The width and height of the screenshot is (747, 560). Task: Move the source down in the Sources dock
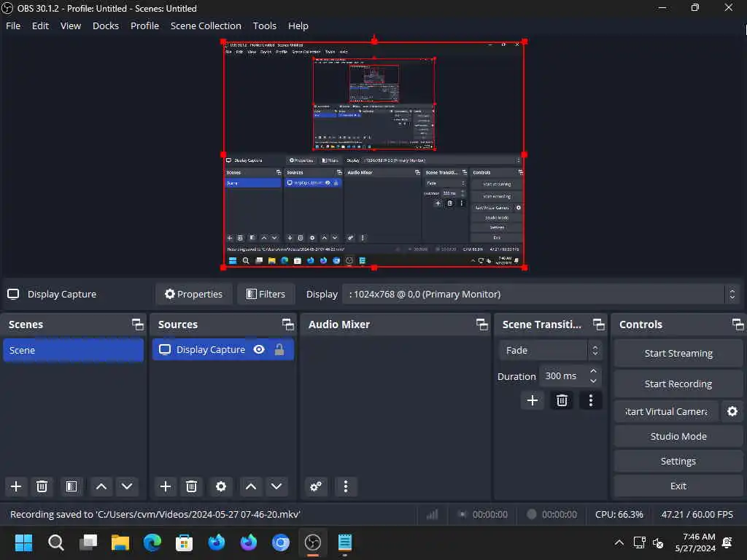pyautogui.click(x=276, y=486)
